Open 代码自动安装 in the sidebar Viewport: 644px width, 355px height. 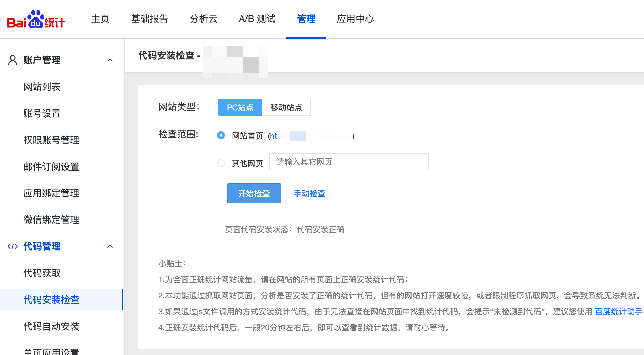point(51,326)
